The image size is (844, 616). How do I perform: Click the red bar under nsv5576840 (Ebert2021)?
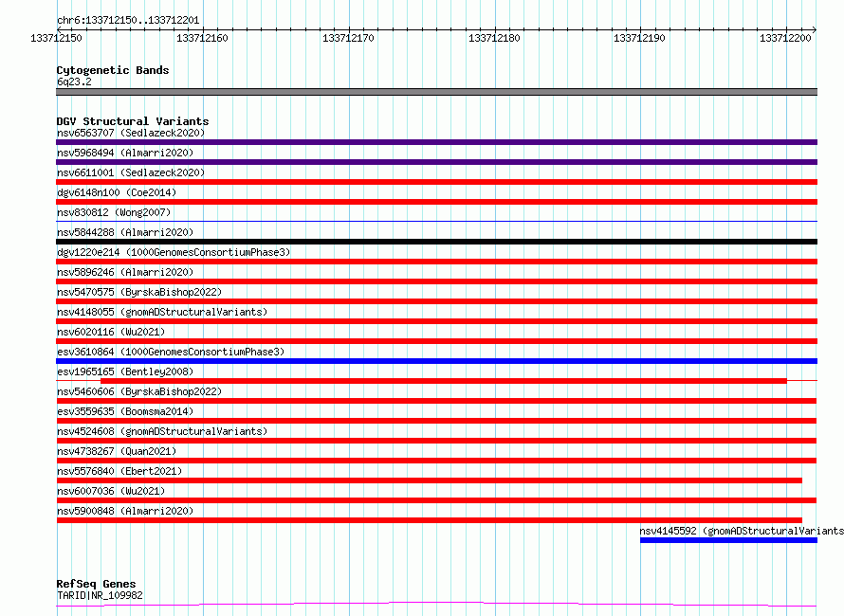coord(429,480)
